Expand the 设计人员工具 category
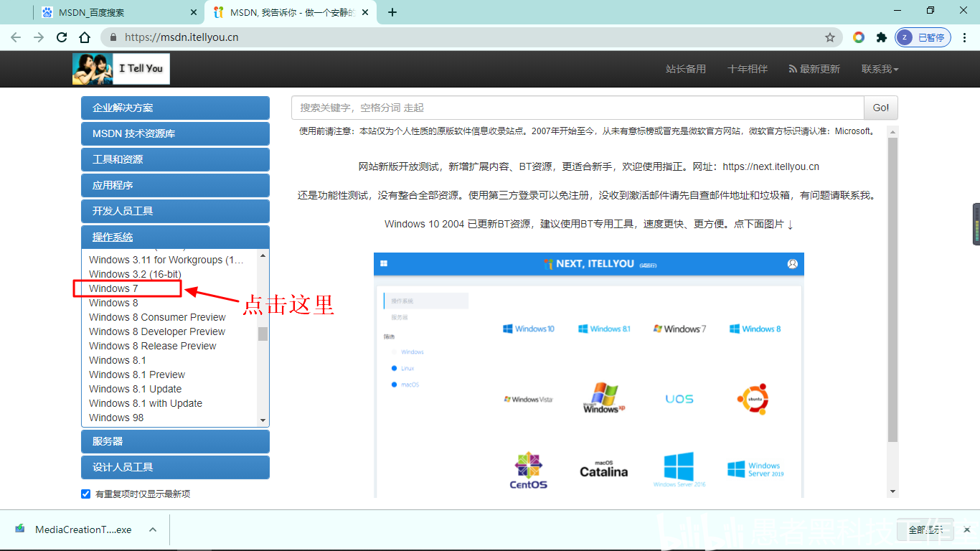The image size is (980, 551). pos(175,467)
